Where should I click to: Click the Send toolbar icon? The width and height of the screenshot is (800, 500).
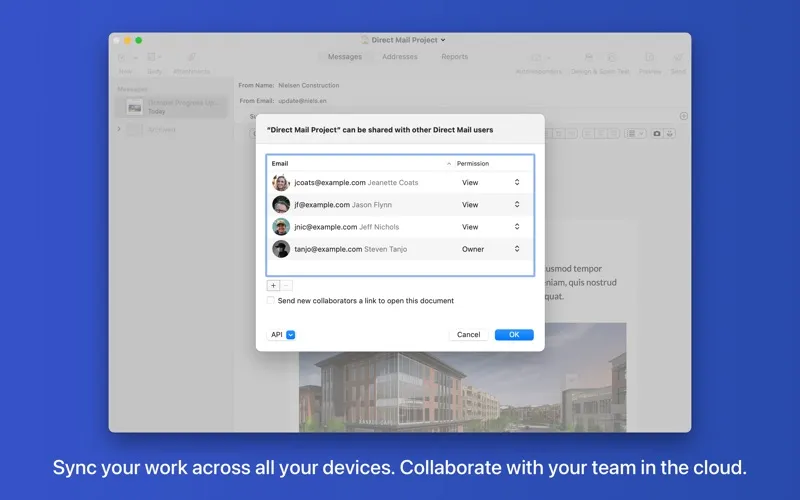[678, 61]
